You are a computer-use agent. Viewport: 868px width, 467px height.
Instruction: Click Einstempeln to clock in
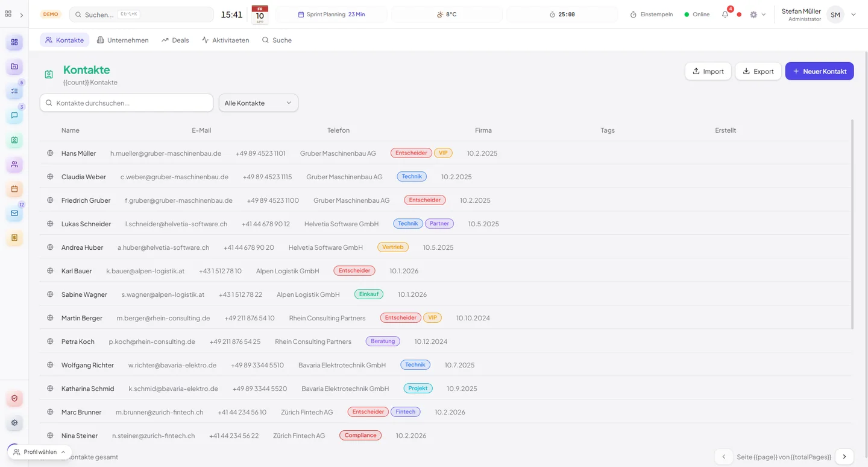[x=651, y=14]
